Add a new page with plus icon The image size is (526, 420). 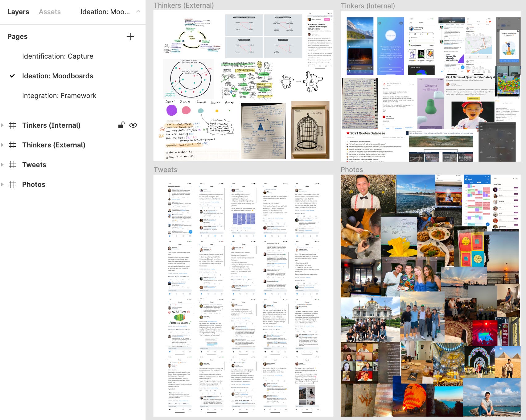pos(131,36)
